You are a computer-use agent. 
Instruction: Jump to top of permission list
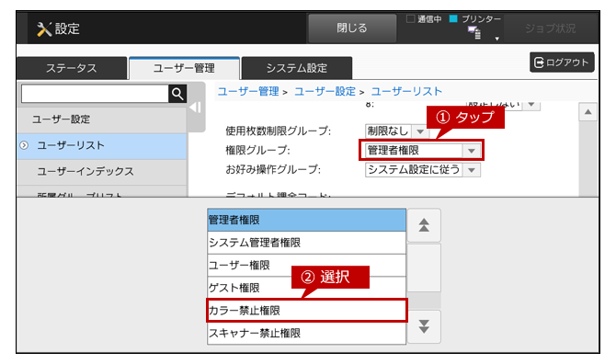click(x=424, y=225)
